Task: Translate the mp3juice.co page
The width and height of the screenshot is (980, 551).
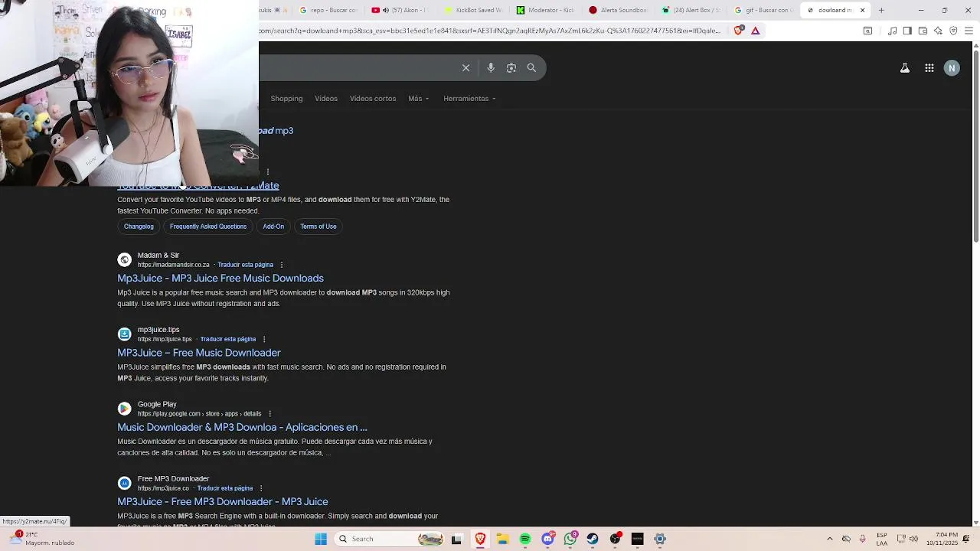Action: 225,488
